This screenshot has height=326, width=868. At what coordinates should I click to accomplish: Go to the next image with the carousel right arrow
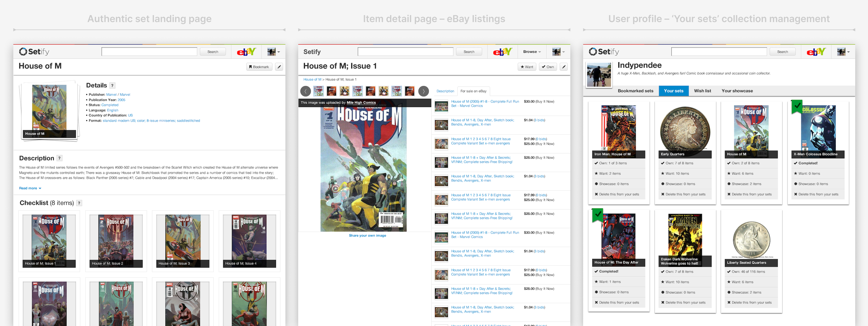pyautogui.click(x=424, y=91)
